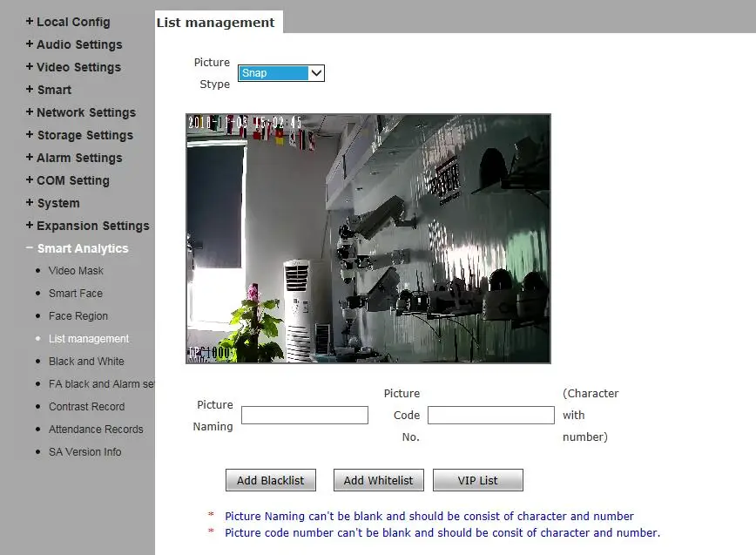Expand the Audio Settings section
This screenshot has height=555, width=756.
click(74, 44)
